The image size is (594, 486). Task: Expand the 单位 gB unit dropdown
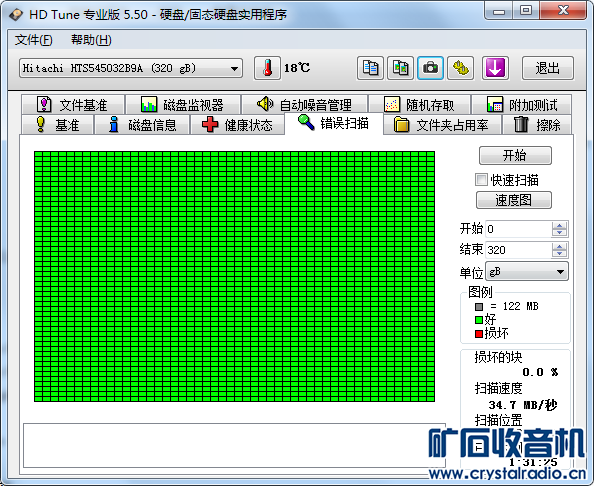pyautogui.click(x=527, y=272)
